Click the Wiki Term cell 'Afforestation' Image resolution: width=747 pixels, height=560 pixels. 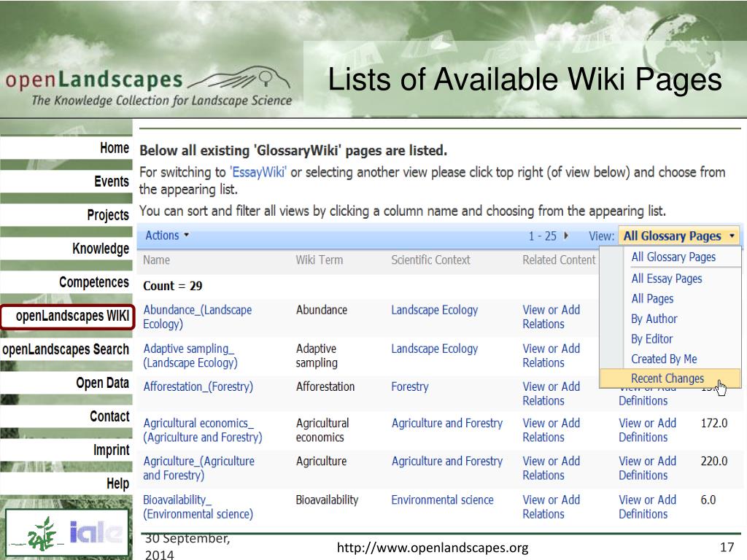click(325, 386)
